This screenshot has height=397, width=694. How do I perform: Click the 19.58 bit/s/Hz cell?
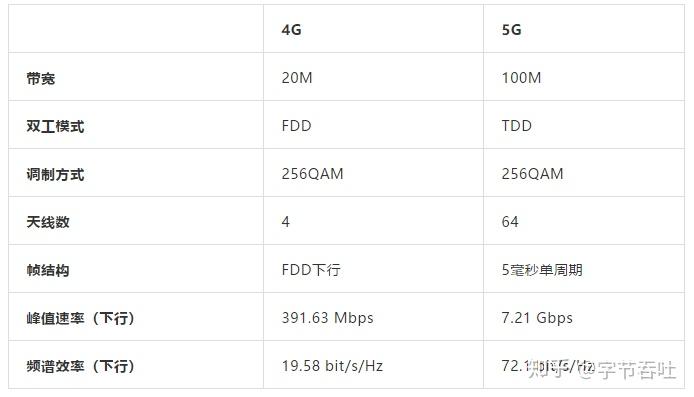[332, 366]
